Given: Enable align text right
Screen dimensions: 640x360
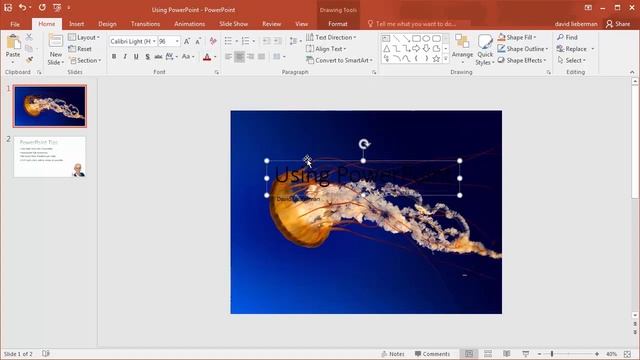Looking at the screenshot, I should tap(251, 56).
